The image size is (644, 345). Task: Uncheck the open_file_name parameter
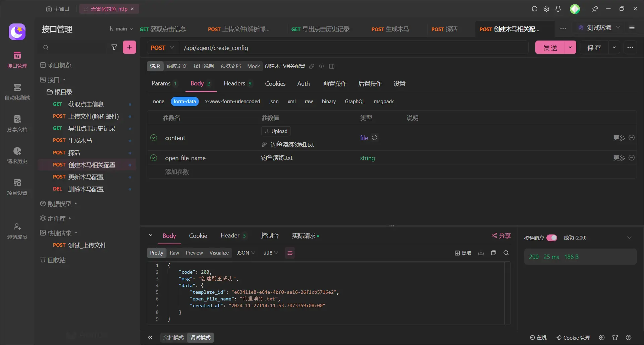154,157
